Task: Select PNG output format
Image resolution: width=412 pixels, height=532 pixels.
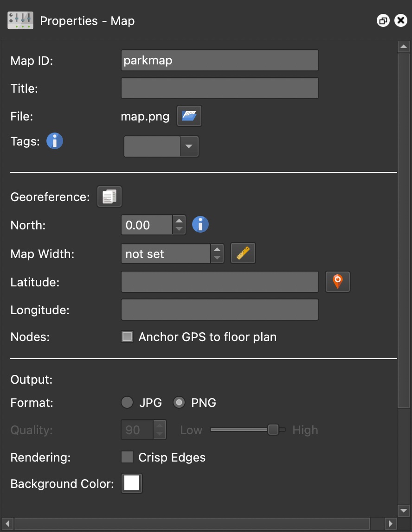Action: tap(179, 403)
